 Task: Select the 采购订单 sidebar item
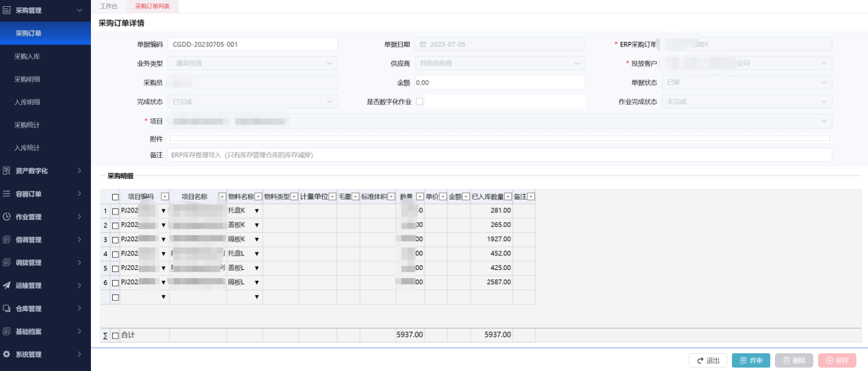click(x=45, y=33)
